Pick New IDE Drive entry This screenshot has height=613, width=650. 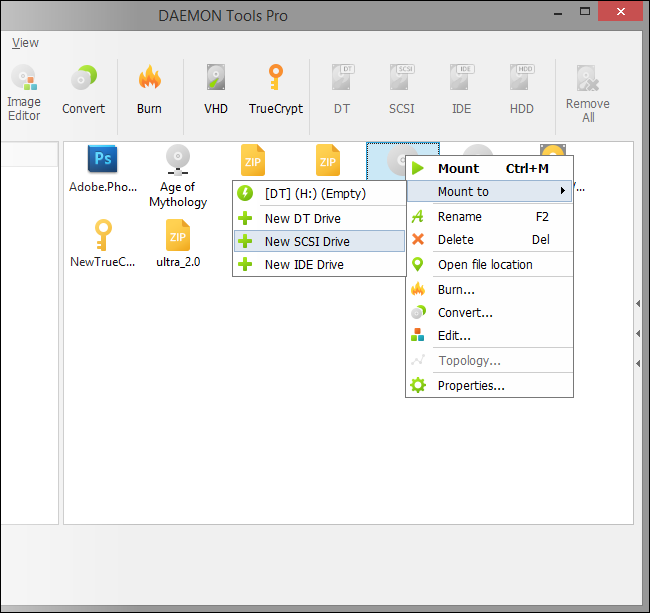pyautogui.click(x=304, y=265)
